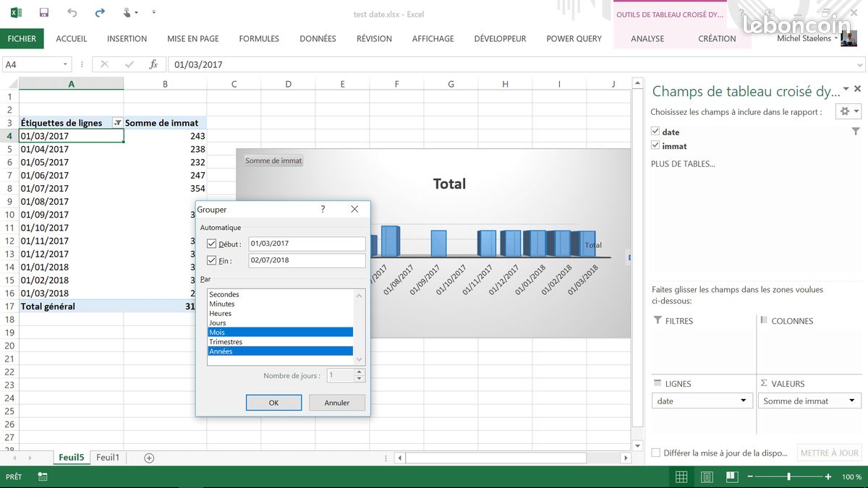This screenshot has height=488, width=868.
Task: Switch to Normal view icon in status bar
Action: point(681,477)
